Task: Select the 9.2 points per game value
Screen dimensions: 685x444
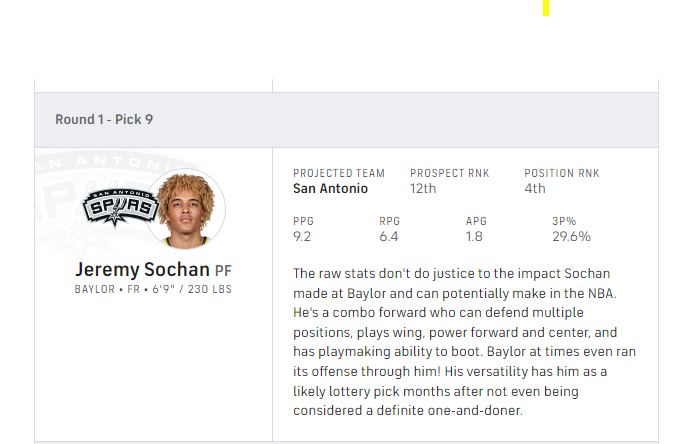Action: [x=303, y=237]
